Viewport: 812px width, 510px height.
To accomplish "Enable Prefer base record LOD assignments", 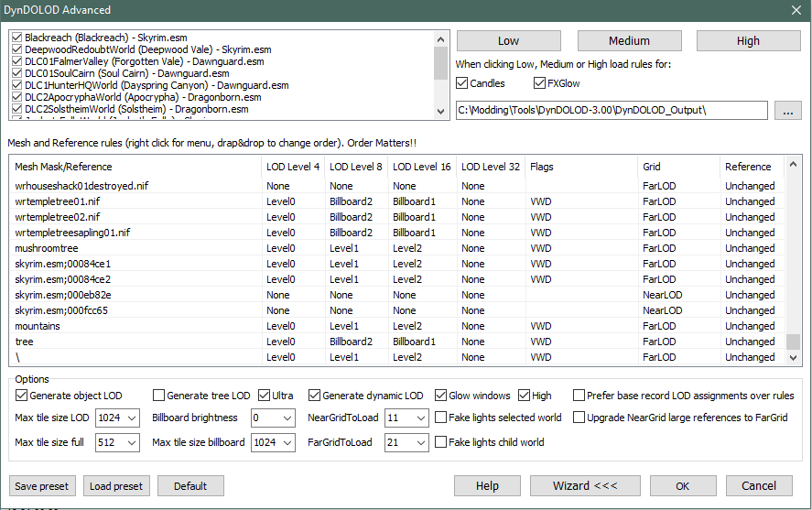I will [x=579, y=396].
